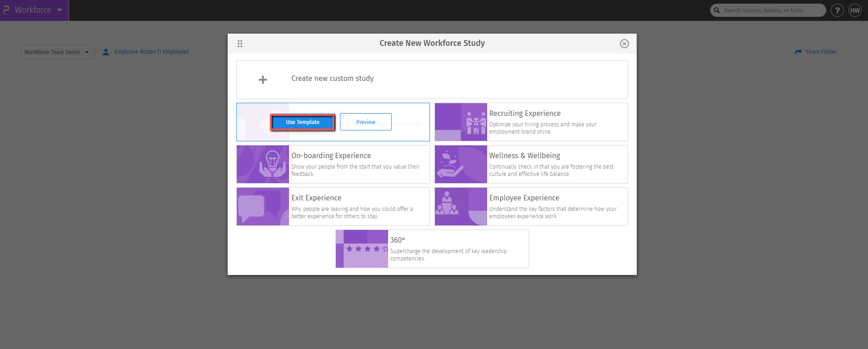Click the drag handle dots icon in dialog header
The image size is (868, 349).
pyautogui.click(x=240, y=44)
